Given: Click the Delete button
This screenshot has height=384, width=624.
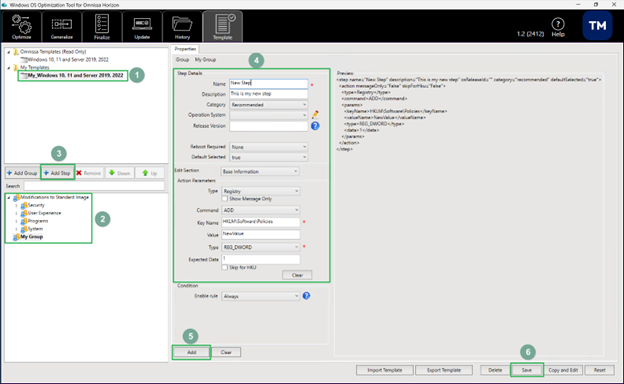Looking at the screenshot, I should [495, 370].
